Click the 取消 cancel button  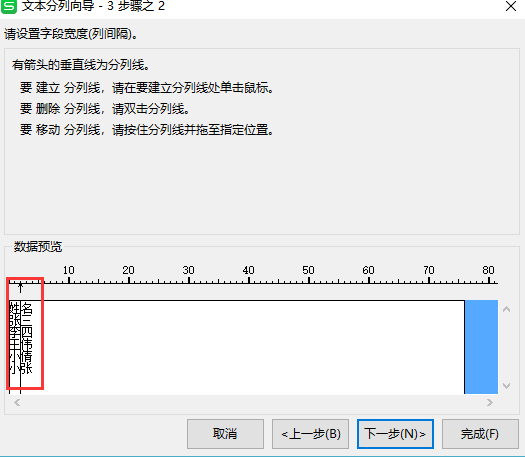[x=225, y=434]
